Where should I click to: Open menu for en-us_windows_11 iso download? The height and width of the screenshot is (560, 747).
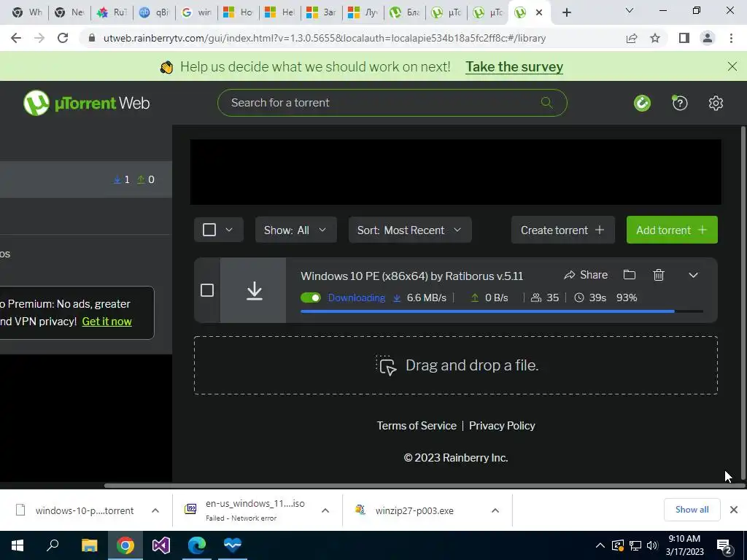(325, 510)
